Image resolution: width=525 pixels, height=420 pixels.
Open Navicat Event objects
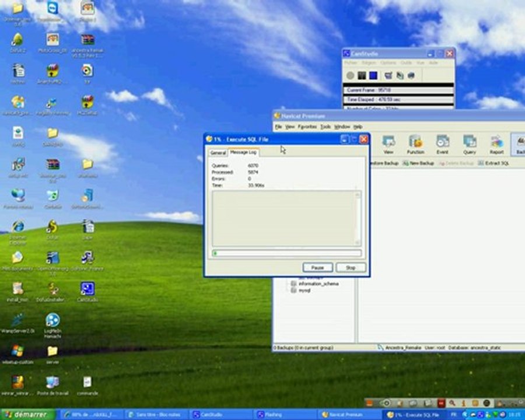point(442,145)
